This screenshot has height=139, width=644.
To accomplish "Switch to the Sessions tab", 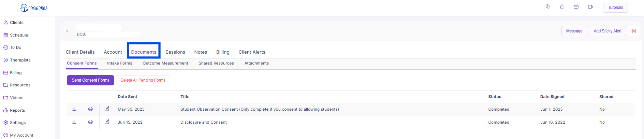I will click(175, 52).
